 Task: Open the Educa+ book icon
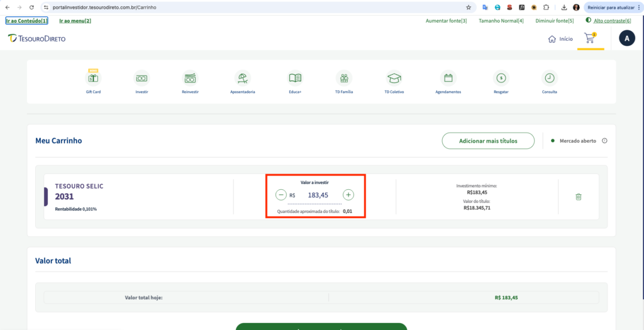295,79
